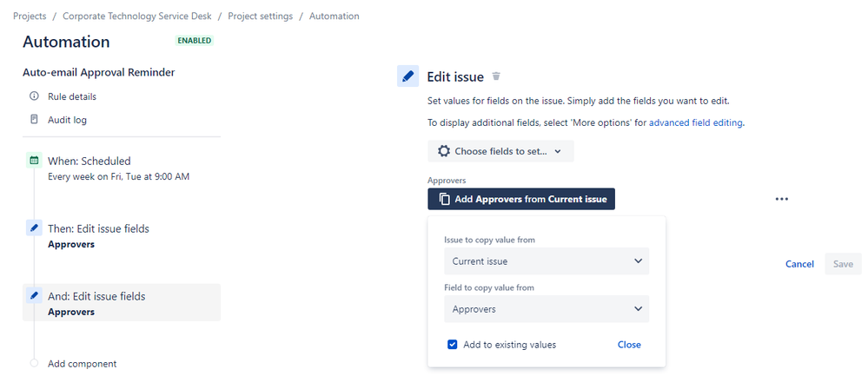Screen dimensions: 868x376
Task: Uncheck Add to existing values checkbox
Action: coord(453,345)
